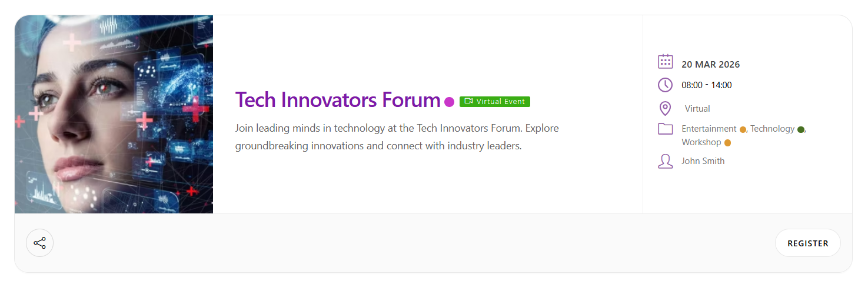The height and width of the screenshot is (291, 868).
Task: Click the orange dot next to Entertainment
Action: (x=743, y=130)
